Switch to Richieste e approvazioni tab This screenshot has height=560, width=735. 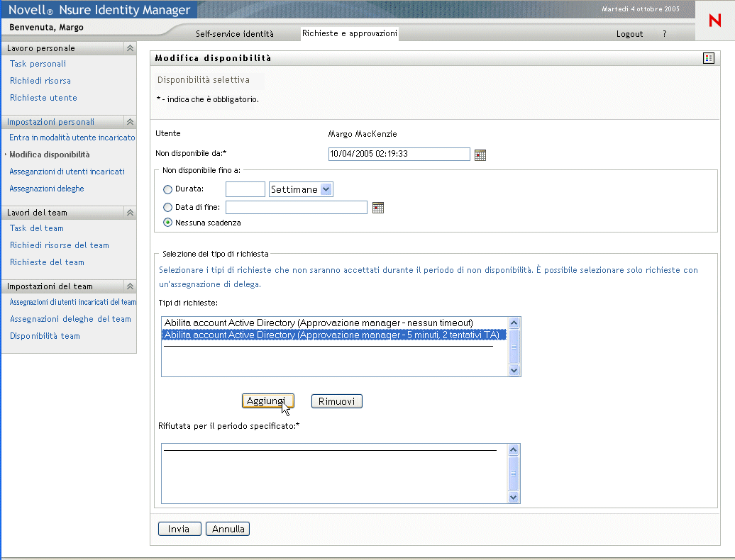(349, 33)
